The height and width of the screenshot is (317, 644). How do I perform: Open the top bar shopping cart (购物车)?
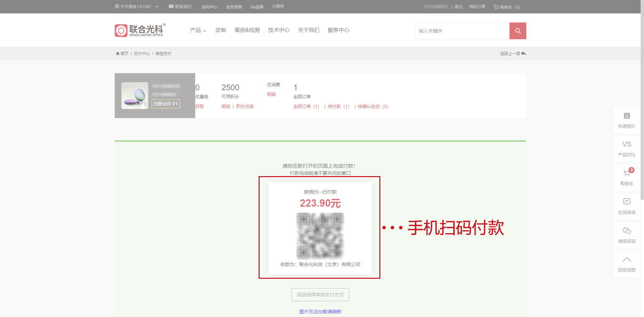506,7
